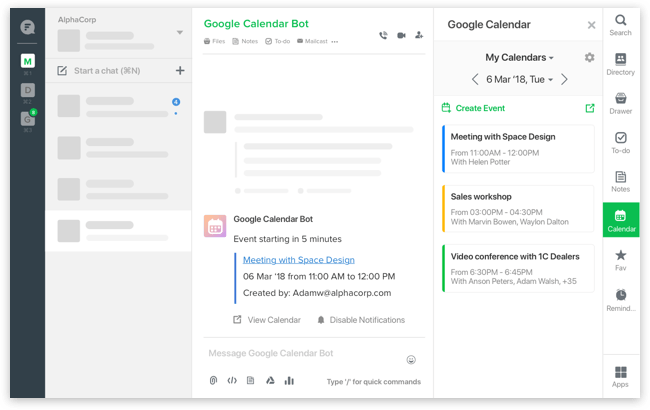Open Notes in the right sidebar
This screenshot has width=650, height=410.
click(620, 182)
